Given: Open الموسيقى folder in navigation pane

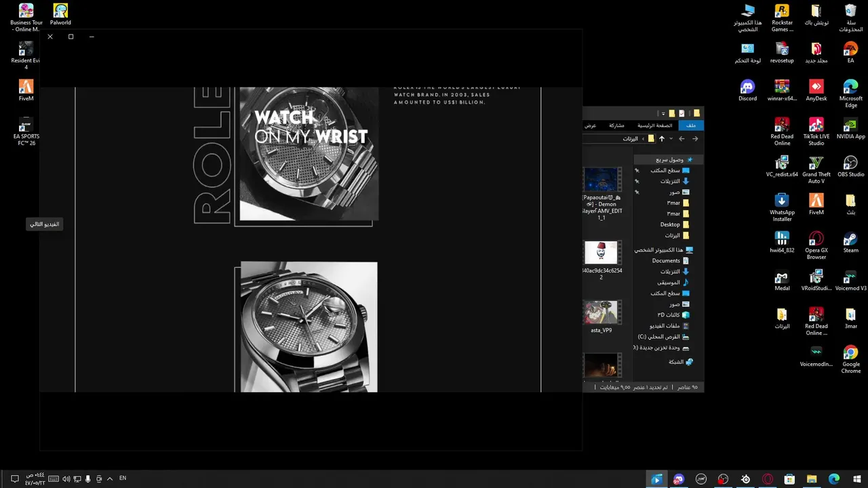Looking at the screenshot, I should click(673, 282).
